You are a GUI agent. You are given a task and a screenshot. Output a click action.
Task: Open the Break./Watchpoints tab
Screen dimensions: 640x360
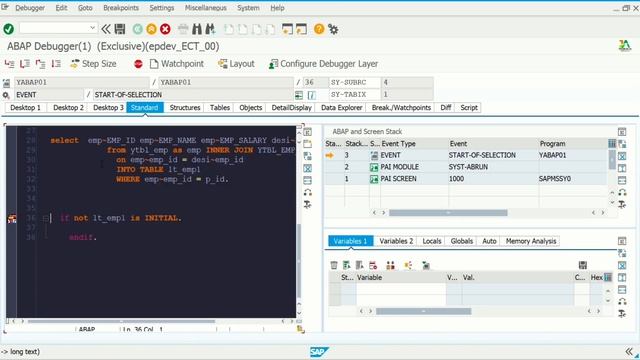click(401, 107)
